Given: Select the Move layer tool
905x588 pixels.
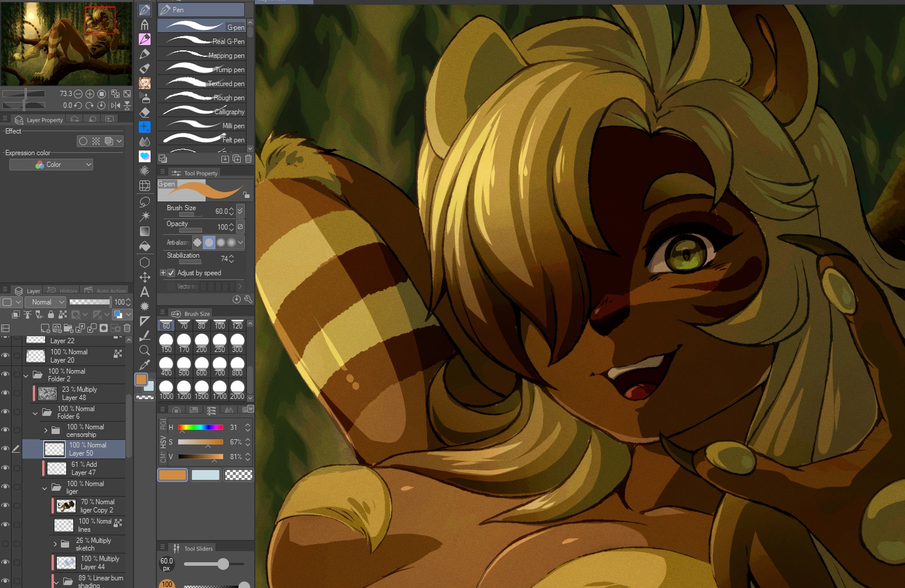Looking at the screenshot, I should 145,277.
